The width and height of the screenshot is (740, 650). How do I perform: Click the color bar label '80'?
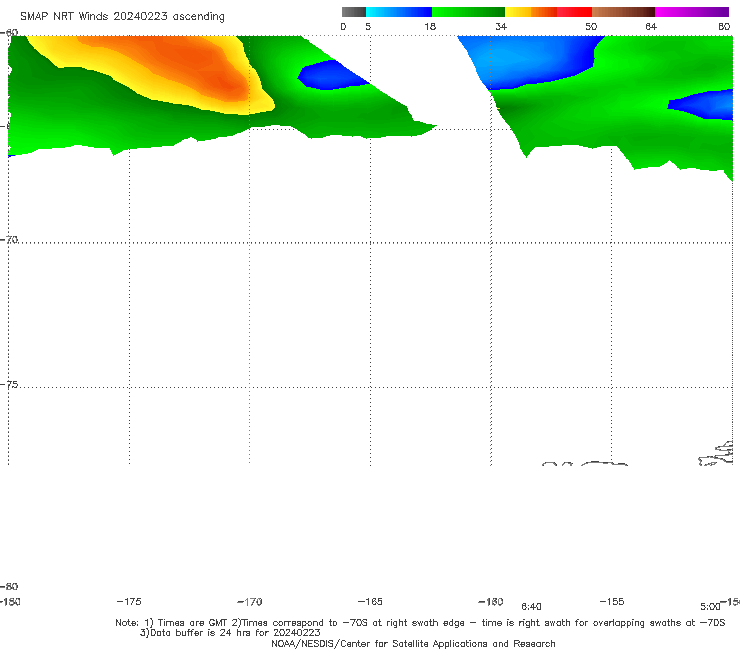click(x=724, y=27)
